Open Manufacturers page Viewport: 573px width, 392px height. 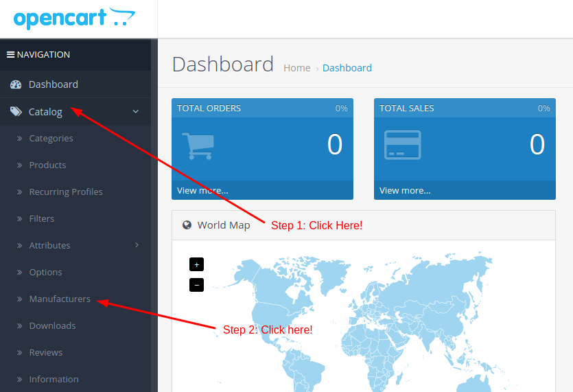point(60,299)
